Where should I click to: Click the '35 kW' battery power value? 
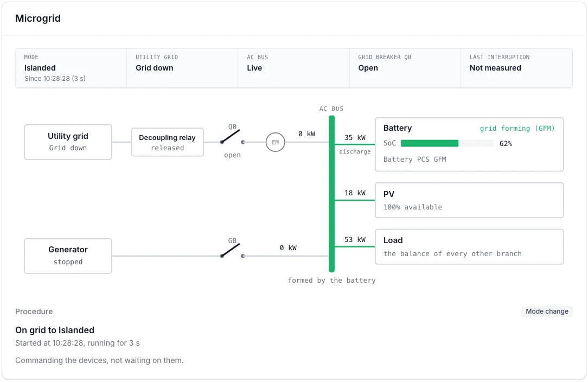click(x=355, y=138)
